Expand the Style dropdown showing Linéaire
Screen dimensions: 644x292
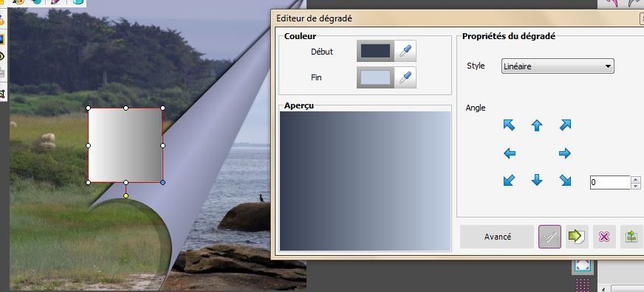pos(558,66)
